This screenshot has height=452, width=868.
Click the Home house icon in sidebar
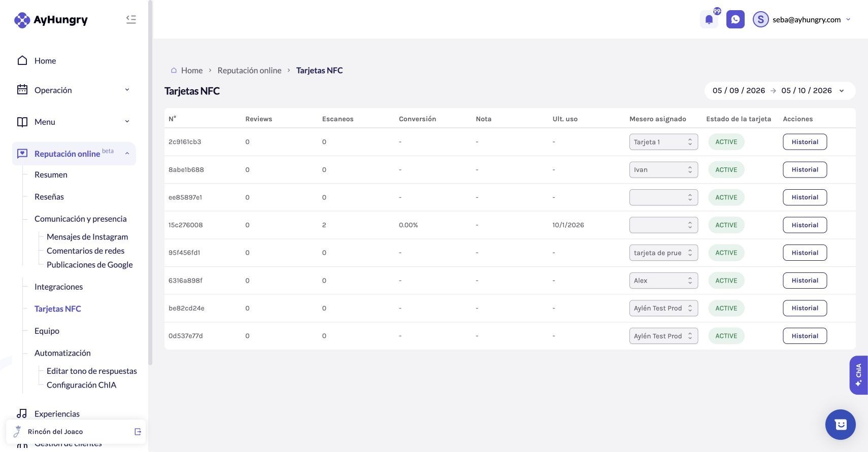tap(22, 60)
